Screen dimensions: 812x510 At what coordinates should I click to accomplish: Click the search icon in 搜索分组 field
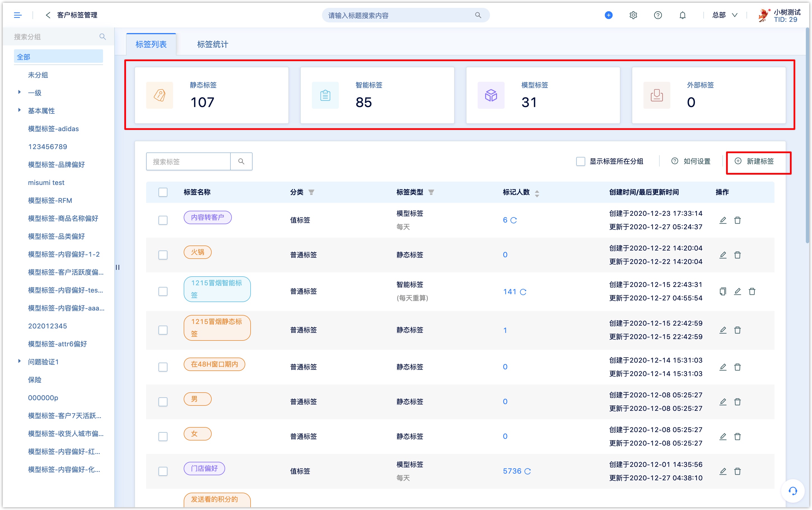coord(102,37)
